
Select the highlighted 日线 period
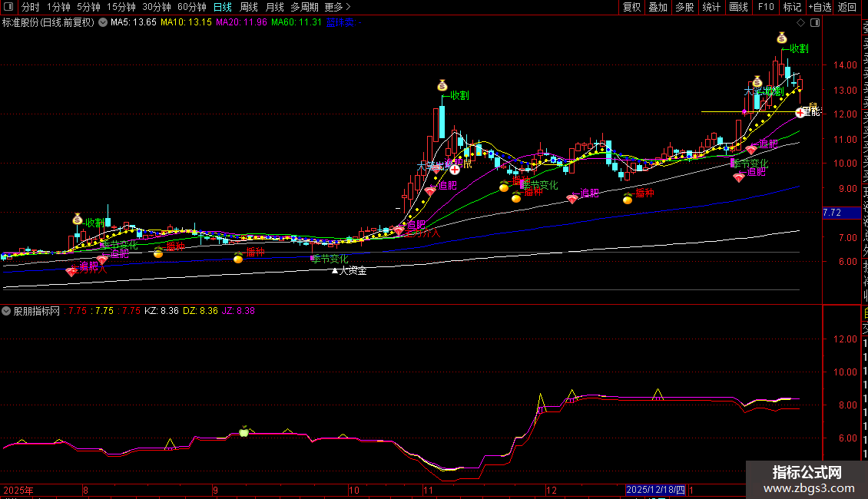223,7
